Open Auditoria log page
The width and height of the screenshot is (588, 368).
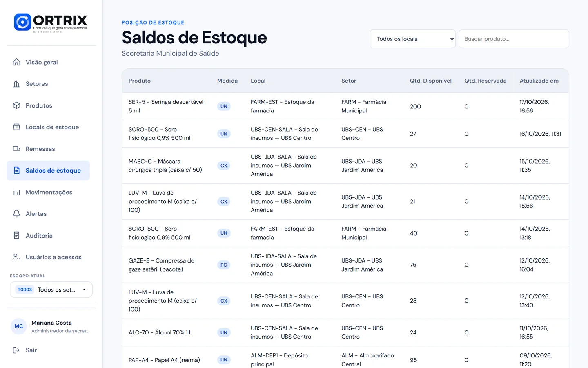click(x=48, y=236)
